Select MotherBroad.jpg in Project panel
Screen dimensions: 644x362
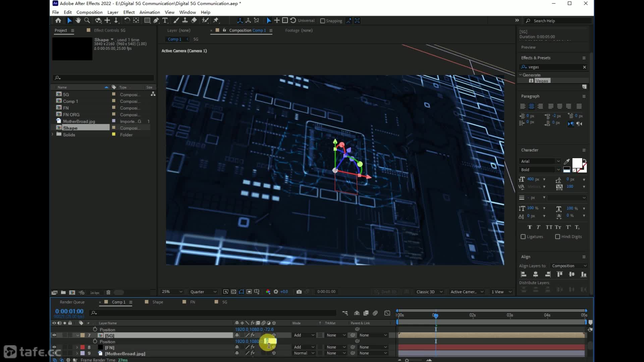tap(79, 121)
